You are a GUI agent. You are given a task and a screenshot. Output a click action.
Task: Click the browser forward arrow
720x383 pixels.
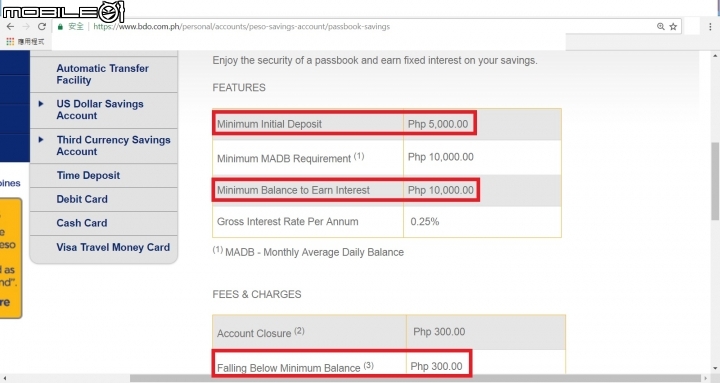[x=26, y=27]
